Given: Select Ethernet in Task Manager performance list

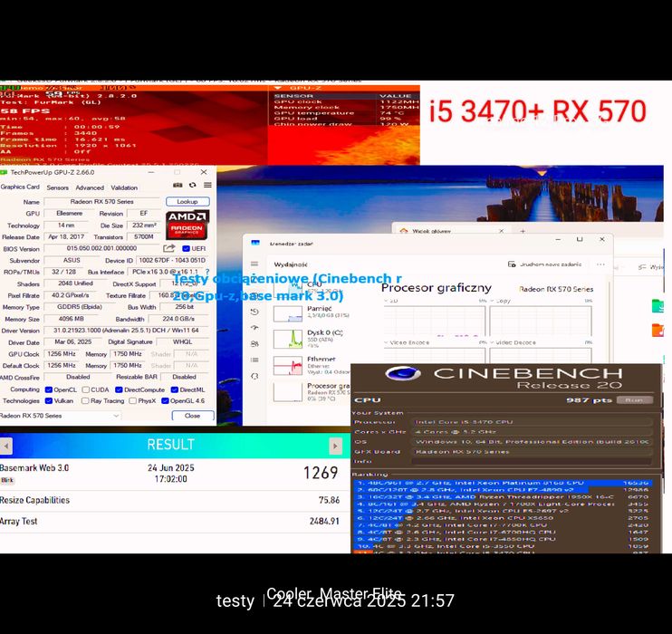Looking at the screenshot, I should 312,365.
